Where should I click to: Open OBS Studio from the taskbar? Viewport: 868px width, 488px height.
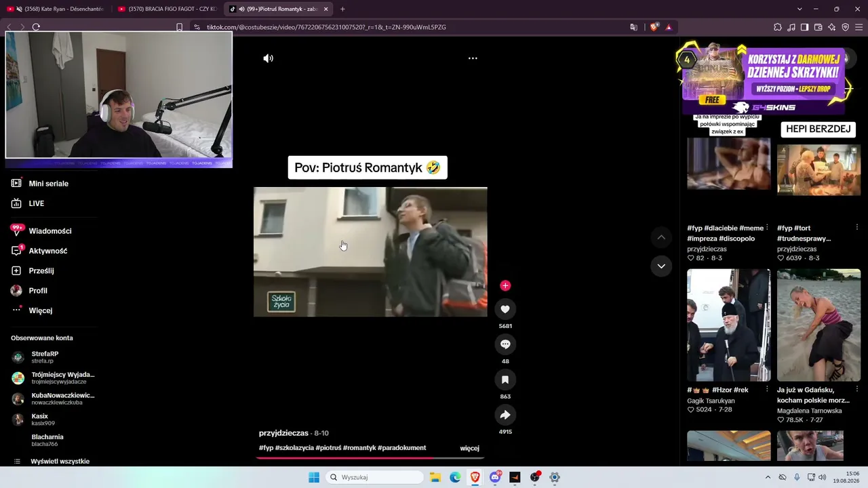(535, 477)
